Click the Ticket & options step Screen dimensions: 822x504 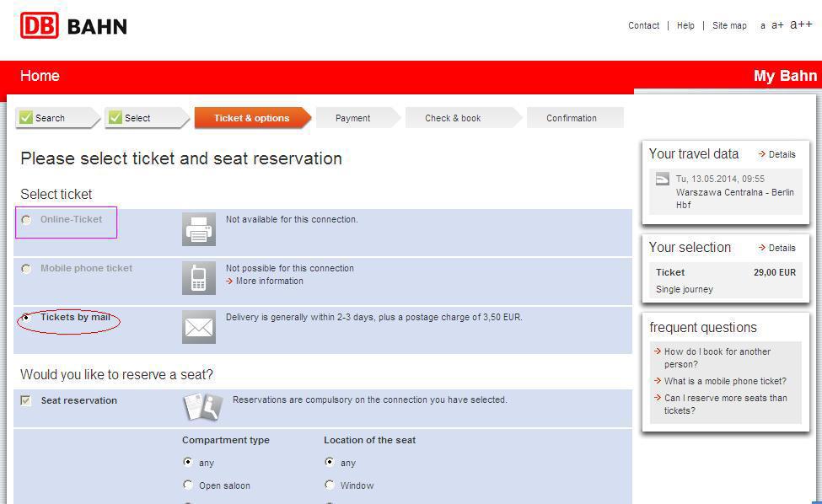coord(253,118)
